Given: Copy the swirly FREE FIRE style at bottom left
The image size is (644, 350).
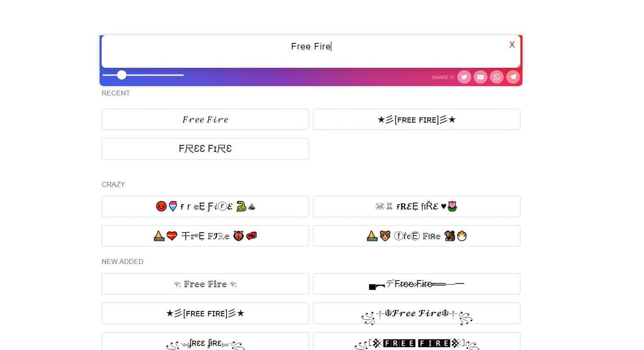Looking at the screenshot, I should 205,342.
